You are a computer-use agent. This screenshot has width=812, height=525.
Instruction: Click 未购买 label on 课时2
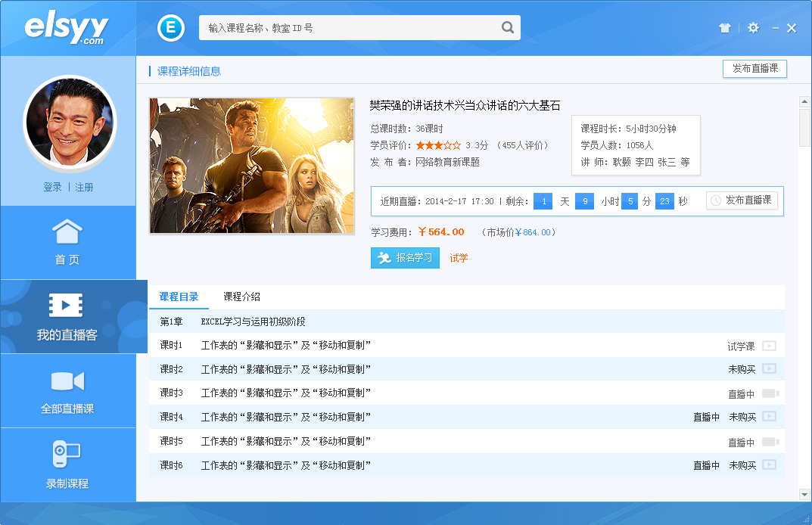click(742, 369)
